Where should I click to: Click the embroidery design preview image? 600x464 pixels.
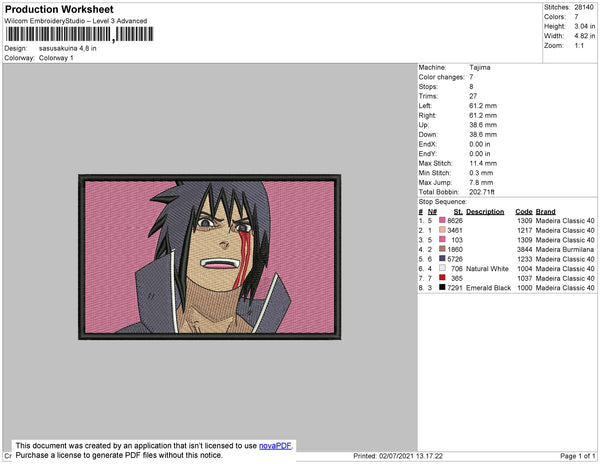click(x=210, y=257)
